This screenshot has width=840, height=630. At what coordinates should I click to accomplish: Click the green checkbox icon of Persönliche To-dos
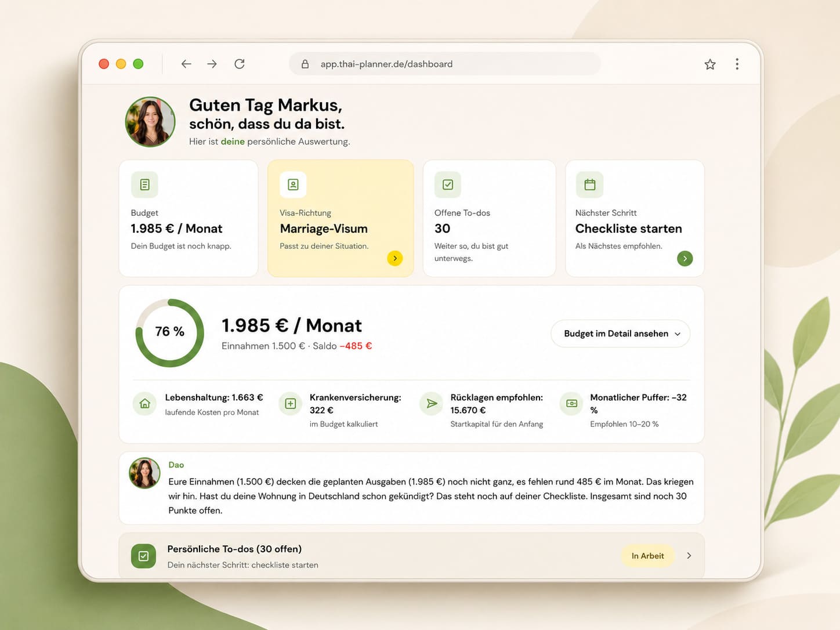pos(143,556)
